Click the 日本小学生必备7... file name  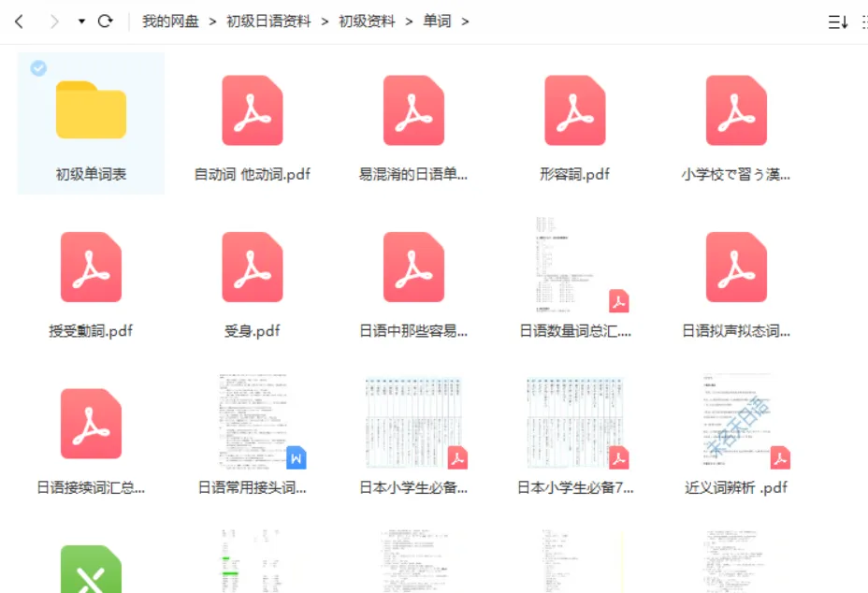pyautogui.click(x=574, y=488)
